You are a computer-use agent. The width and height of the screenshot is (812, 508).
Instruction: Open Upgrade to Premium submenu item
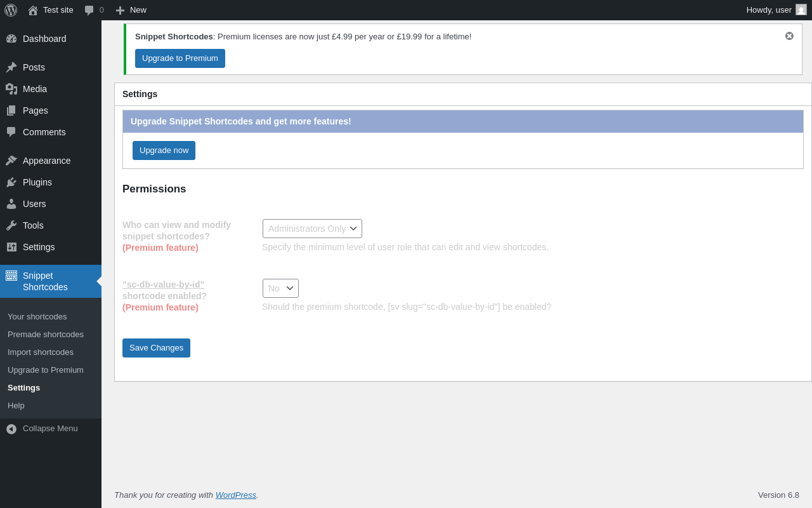(x=46, y=370)
